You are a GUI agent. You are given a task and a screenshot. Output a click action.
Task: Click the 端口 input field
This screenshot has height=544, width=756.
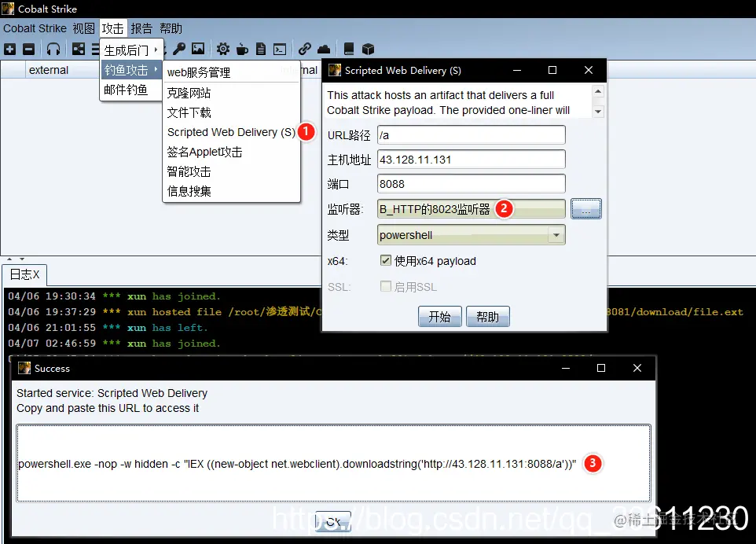[471, 184]
